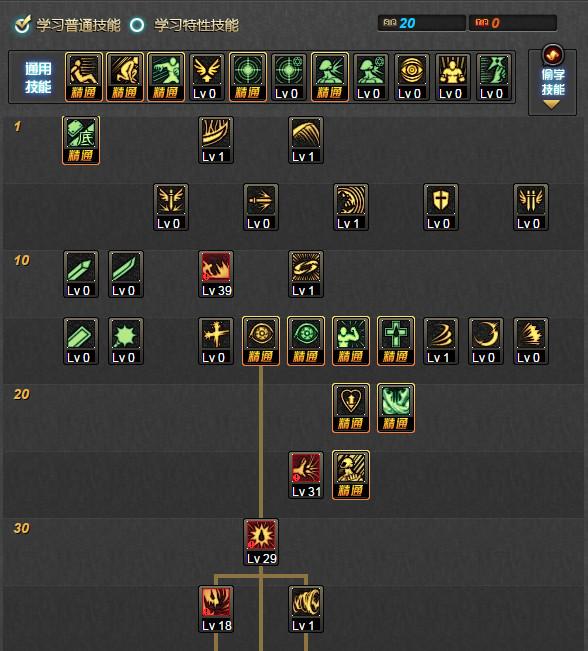588x651 pixels.
Task: Select the red skill icon at Lv 18
Action: tap(216, 609)
